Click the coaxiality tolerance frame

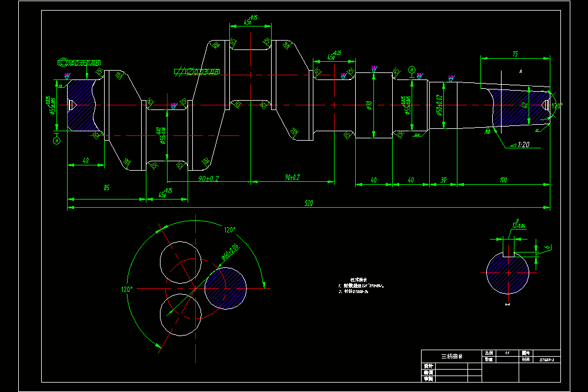(x=79, y=63)
